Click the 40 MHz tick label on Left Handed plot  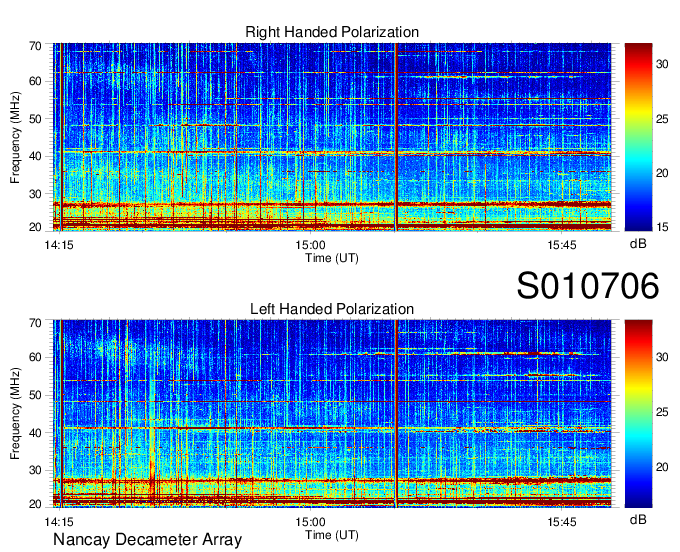35,433
